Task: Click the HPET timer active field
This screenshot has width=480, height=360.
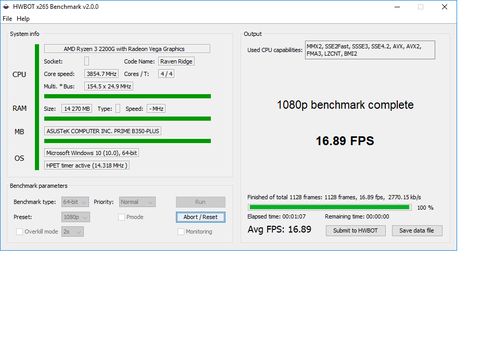Action: 87,165
